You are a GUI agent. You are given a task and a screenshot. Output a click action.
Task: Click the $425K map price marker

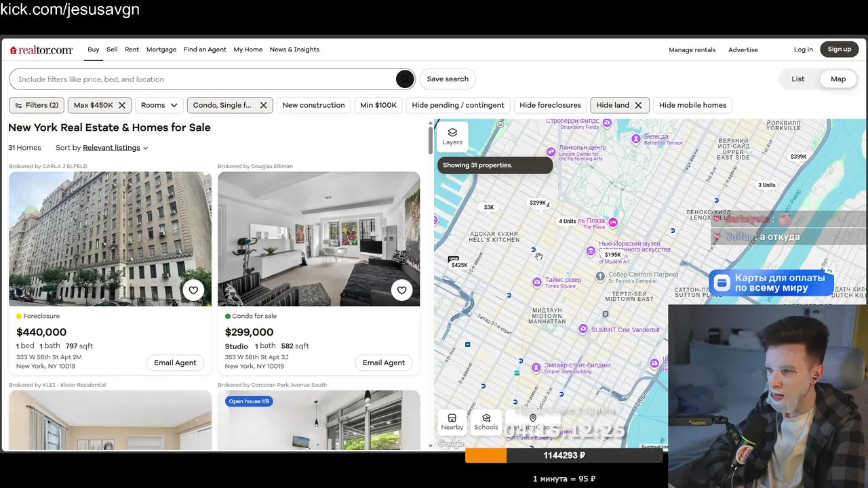459,265
